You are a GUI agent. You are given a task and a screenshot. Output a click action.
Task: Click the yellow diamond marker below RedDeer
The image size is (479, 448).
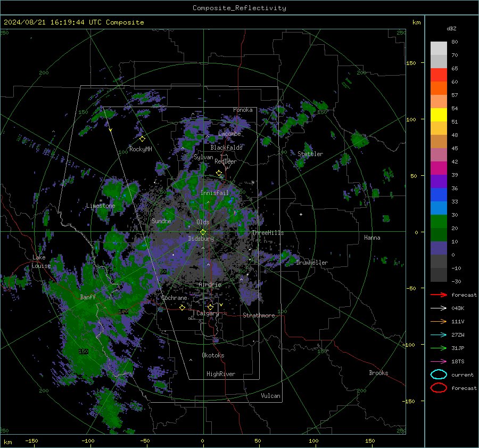point(219,173)
